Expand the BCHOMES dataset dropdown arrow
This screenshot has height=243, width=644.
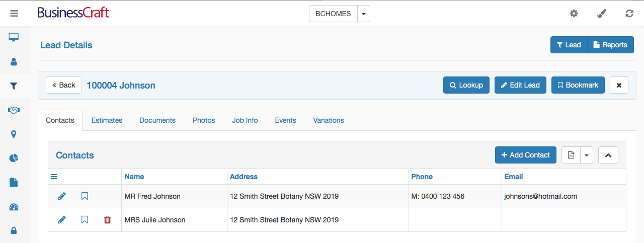tap(364, 14)
